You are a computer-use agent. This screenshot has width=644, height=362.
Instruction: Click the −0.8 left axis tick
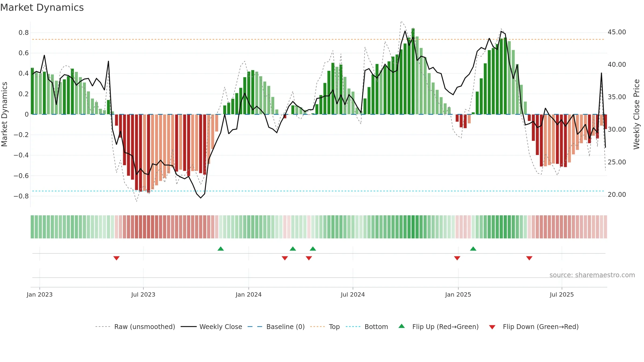[x=21, y=196]
